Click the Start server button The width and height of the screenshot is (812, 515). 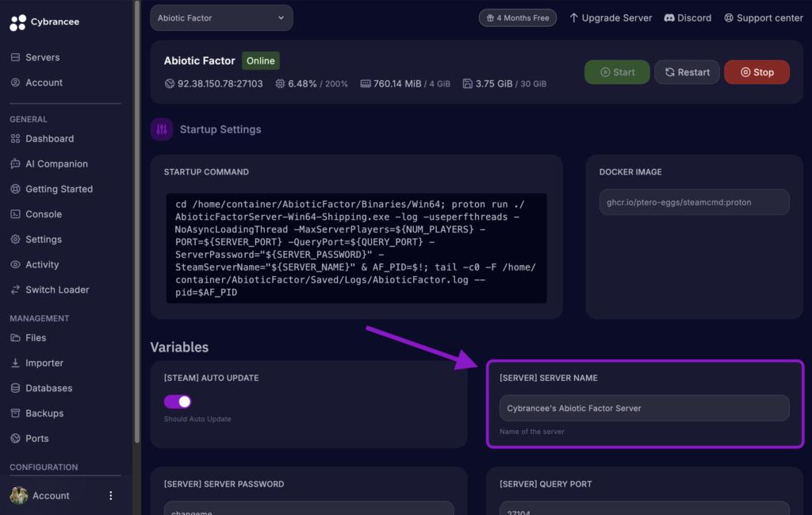click(x=617, y=72)
